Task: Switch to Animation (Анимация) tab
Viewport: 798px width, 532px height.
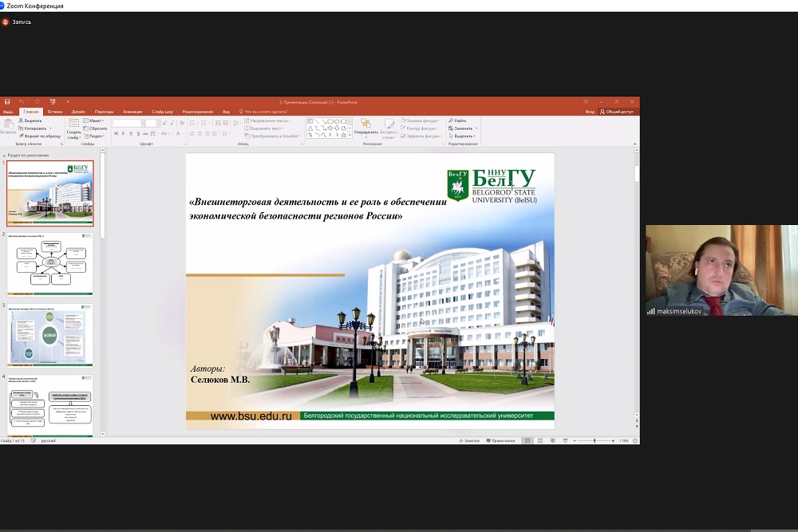Action: [x=132, y=112]
